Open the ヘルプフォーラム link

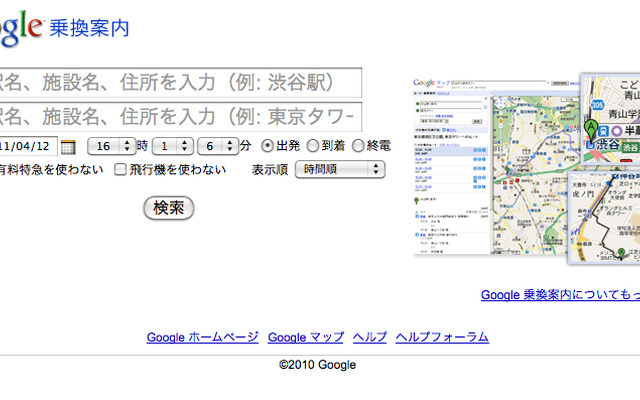coord(442,337)
